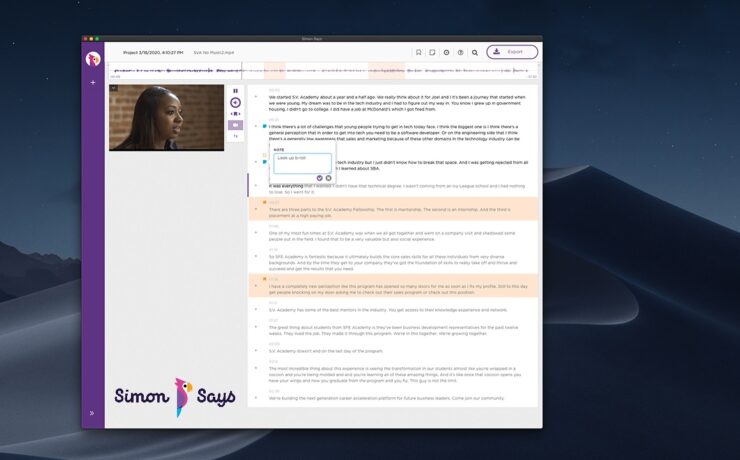Open speaker arrow for 'doesn't end on the last day' paragraph

(x=256, y=351)
